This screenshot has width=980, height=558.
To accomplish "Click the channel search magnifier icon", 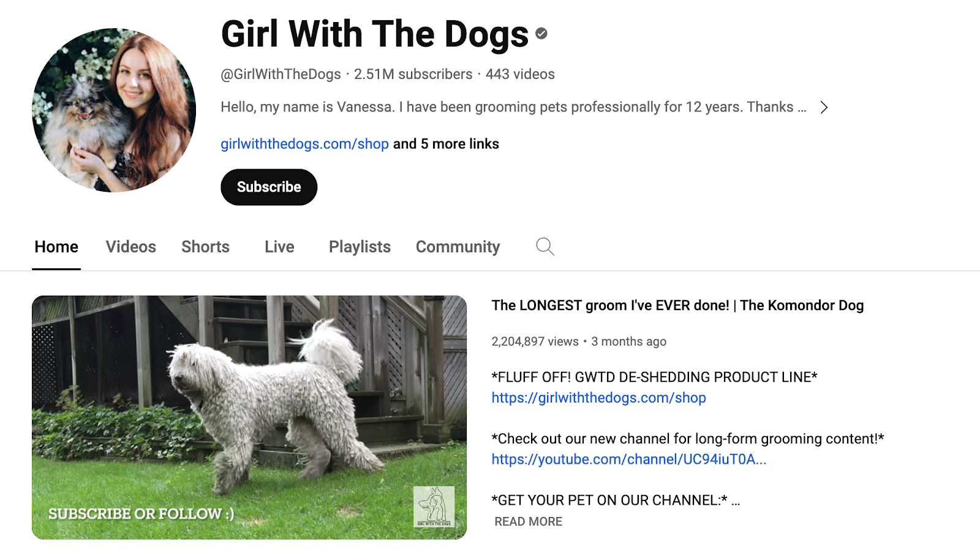I will coord(545,247).
